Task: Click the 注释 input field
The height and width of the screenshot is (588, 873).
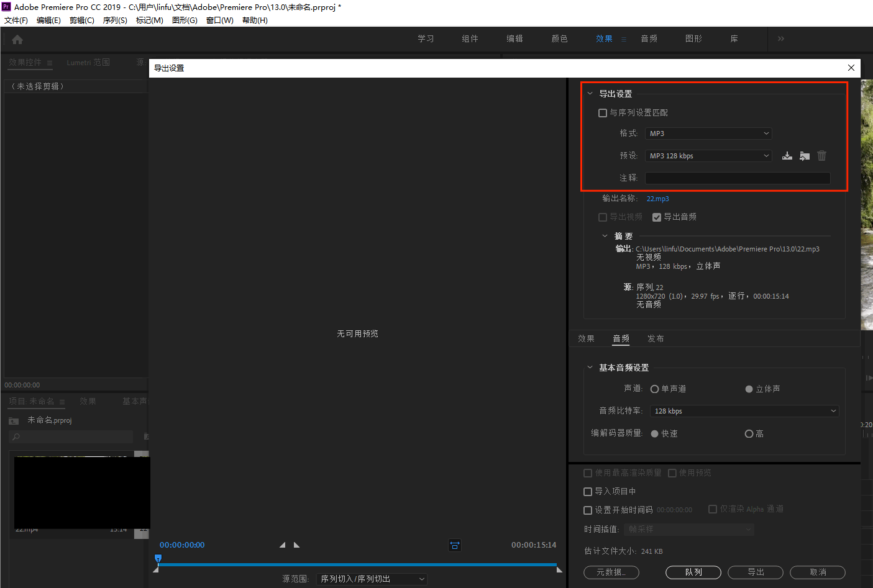Action: (738, 178)
